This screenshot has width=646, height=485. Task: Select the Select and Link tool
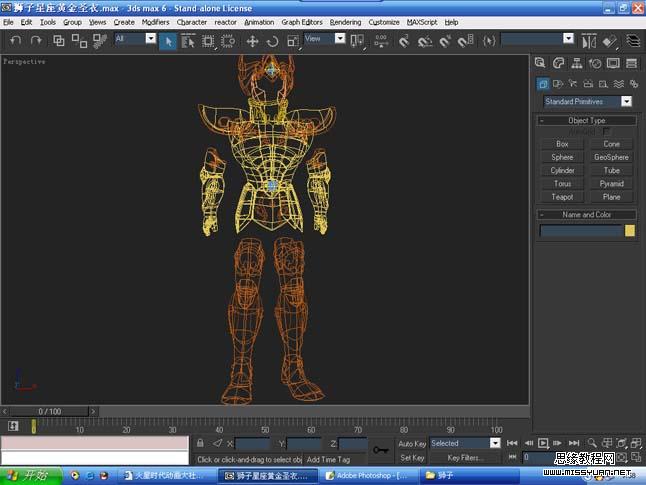pyautogui.click(x=59, y=40)
